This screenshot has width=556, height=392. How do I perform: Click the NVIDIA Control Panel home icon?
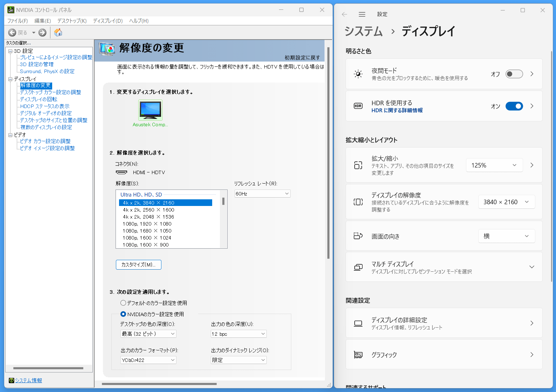pyautogui.click(x=58, y=33)
